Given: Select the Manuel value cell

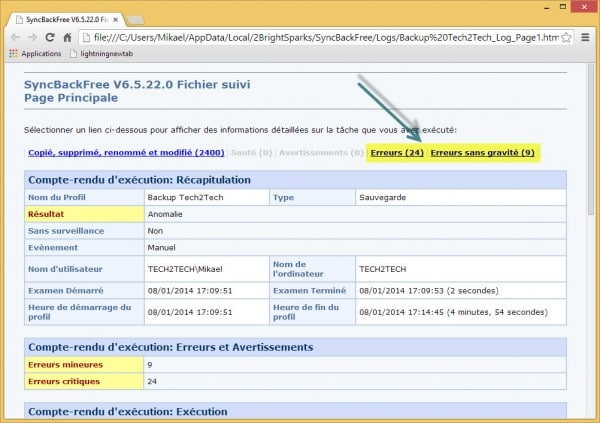Looking at the screenshot, I should (355, 248).
